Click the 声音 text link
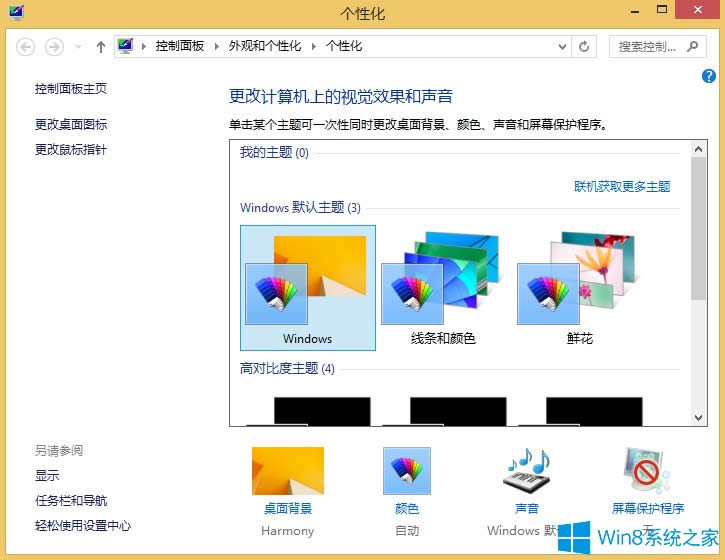 tap(527, 509)
